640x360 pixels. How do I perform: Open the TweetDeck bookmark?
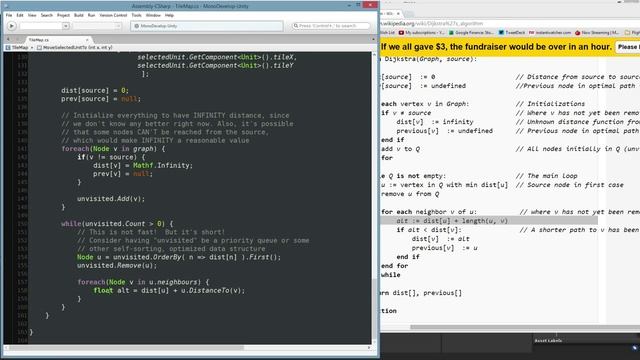[512, 33]
